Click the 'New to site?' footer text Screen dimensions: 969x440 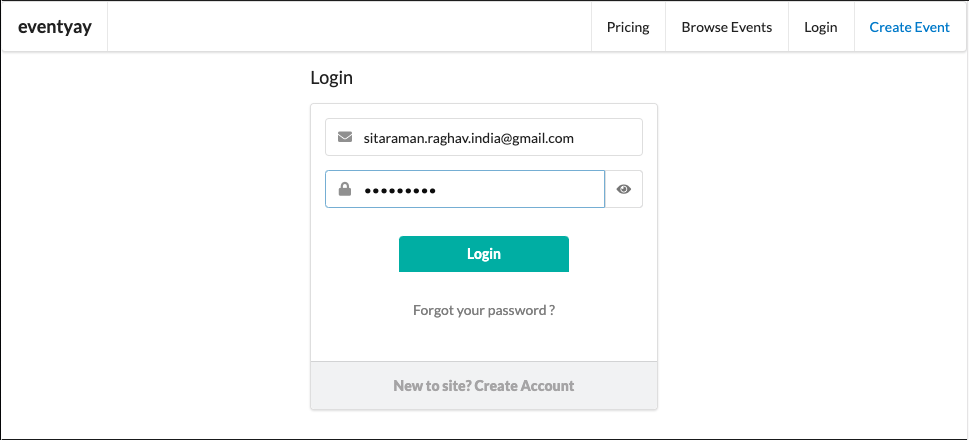tap(433, 386)
